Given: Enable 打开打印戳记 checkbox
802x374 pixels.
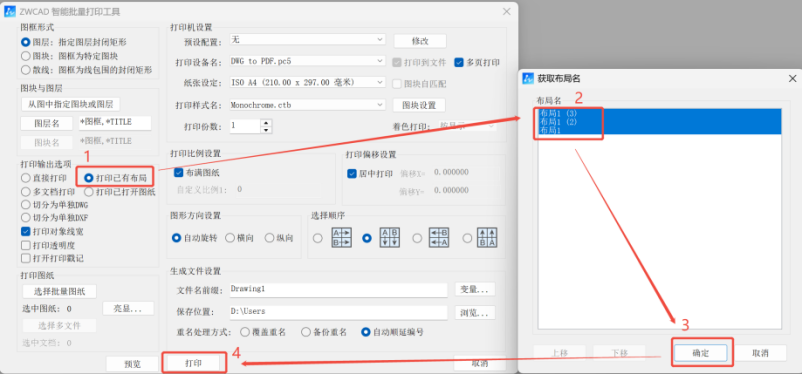Looking at the screenshot, I should point(25,258).
